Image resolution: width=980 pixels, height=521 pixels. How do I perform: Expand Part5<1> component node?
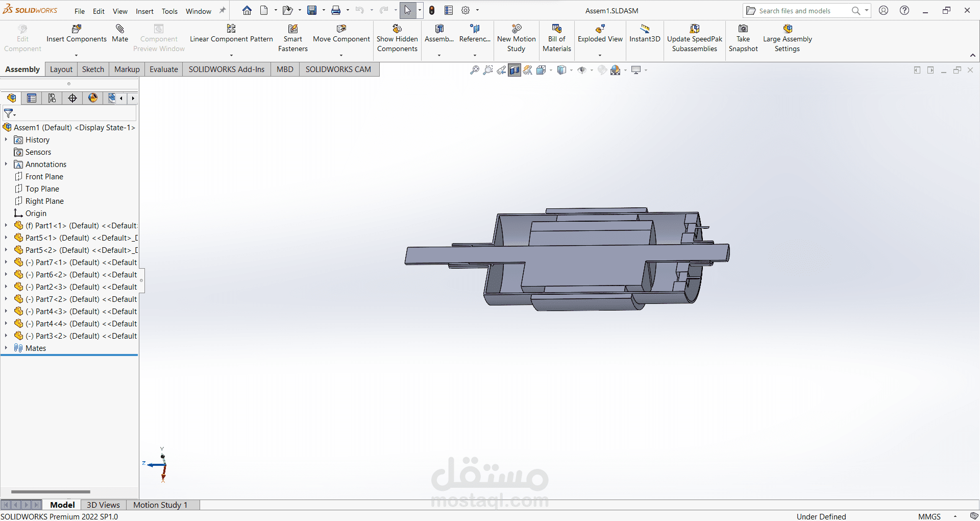(x=6, y=238)
